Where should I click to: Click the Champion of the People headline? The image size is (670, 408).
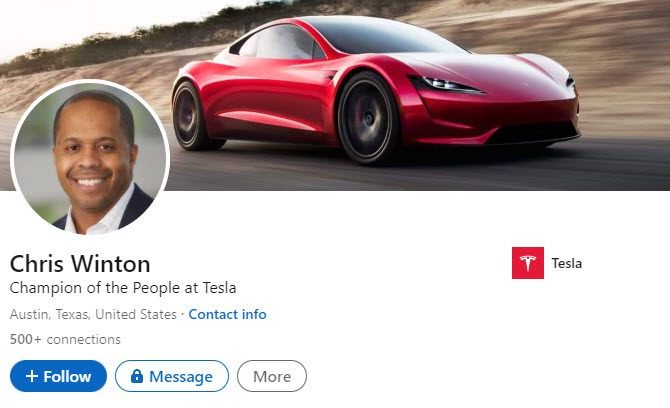(123, 288)
